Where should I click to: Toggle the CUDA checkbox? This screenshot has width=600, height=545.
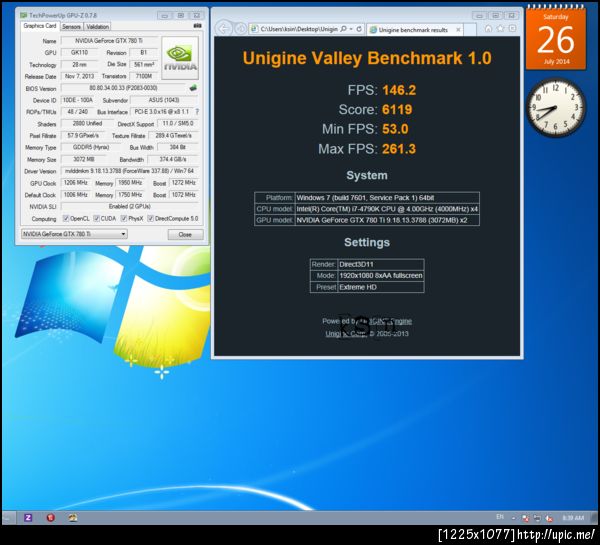pyautogui.click(x=97, y=219)
